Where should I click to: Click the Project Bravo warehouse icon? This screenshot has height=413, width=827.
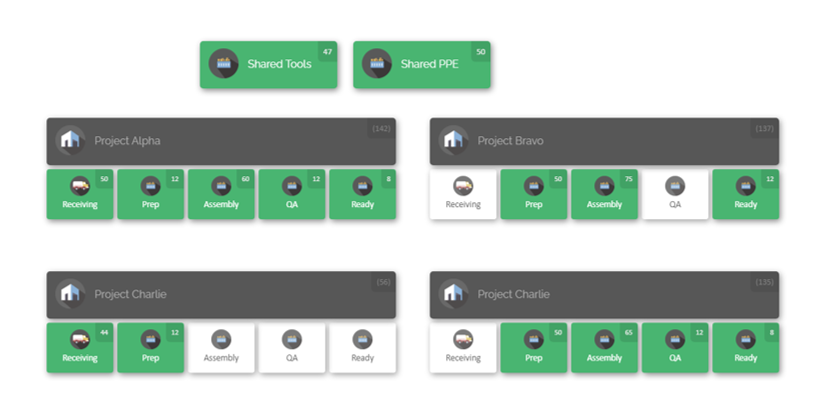coord(454,140)
